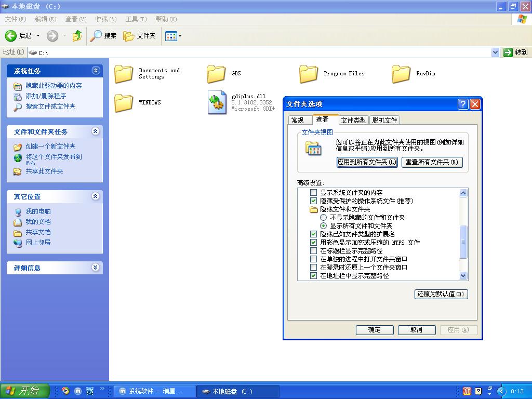Enable 在登录时还原上一个文件夹窗口 checkbox
Image resolution: width=532 pixels, height=399 pixels.
point(313,268)
